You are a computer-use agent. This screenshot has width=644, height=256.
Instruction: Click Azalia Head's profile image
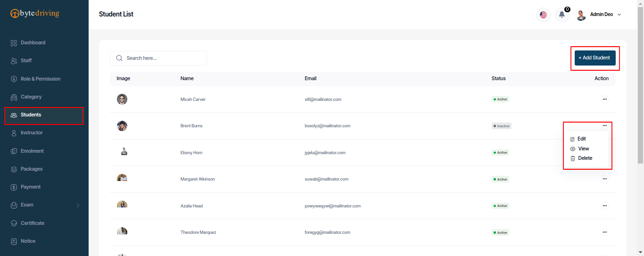(122, 205)
